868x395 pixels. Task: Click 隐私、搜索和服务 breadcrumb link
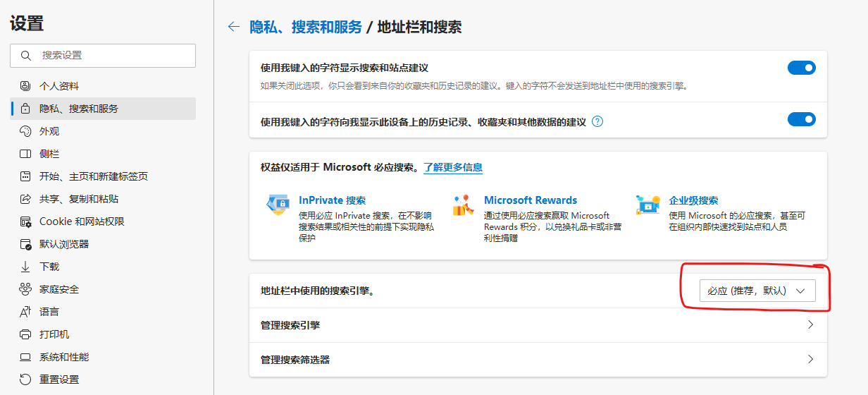point(306,27)
